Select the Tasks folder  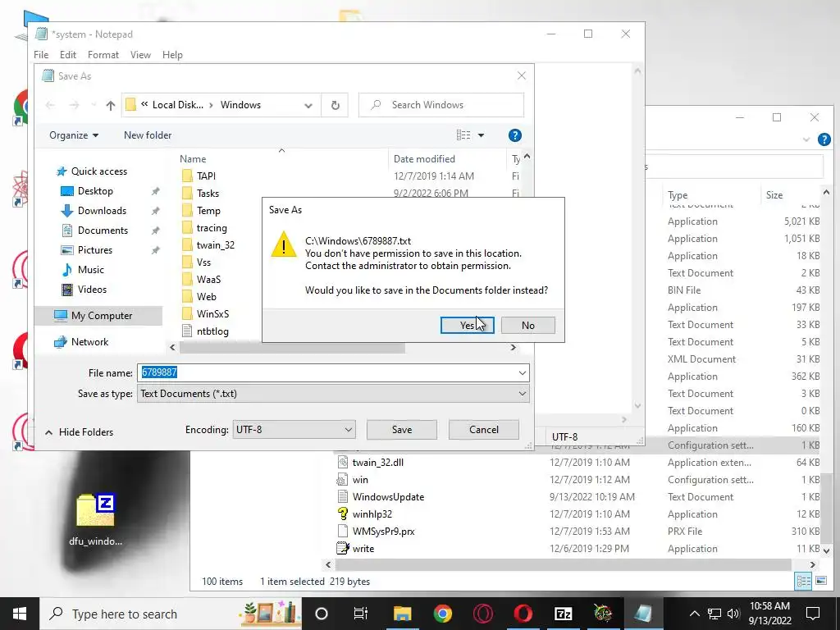pos(208,194)
